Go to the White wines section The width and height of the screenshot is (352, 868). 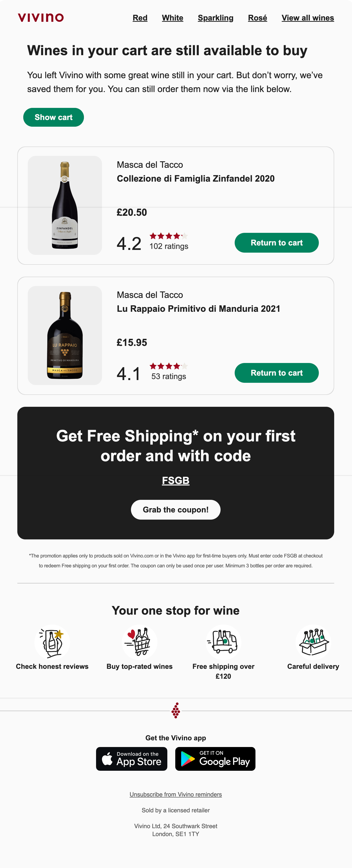[x=172, y=18]
